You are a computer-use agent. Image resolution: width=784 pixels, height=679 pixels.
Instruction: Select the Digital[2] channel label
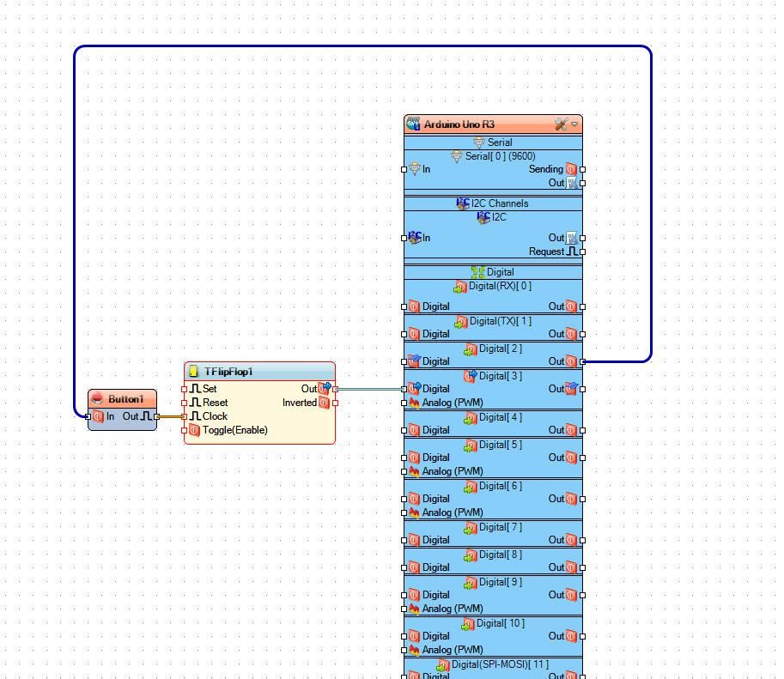pyautogui.click(x=501, y=349)
